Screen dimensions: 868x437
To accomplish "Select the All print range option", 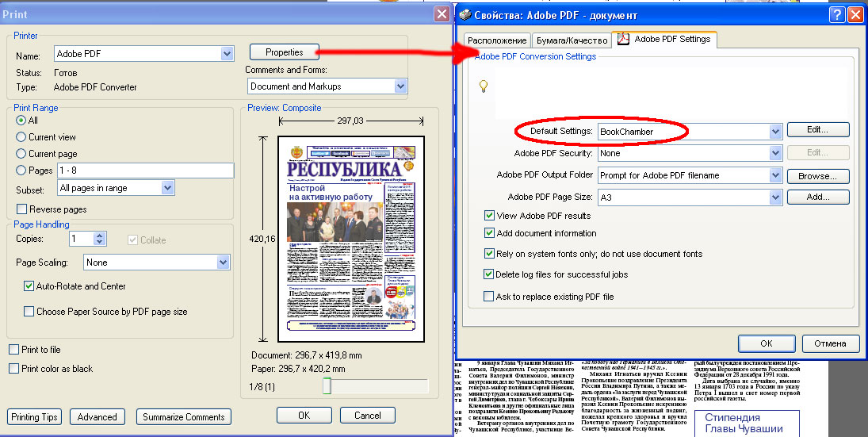I will 21,121.
